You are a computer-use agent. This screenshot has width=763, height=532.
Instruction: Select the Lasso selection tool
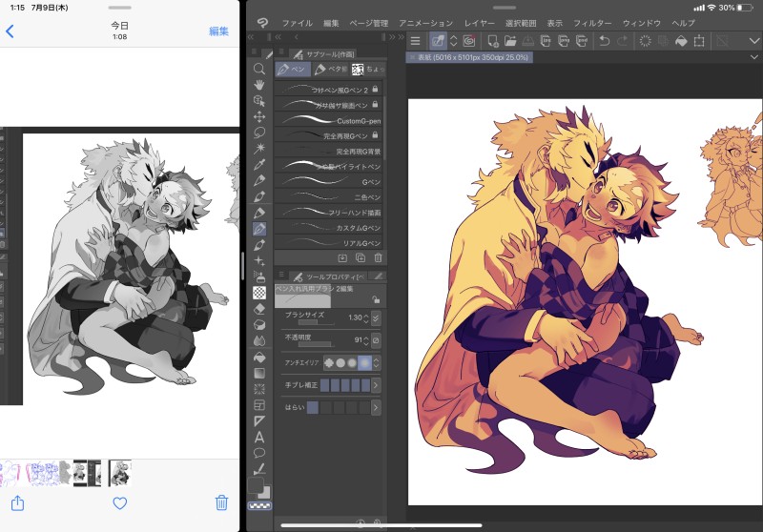click(259, 133)
